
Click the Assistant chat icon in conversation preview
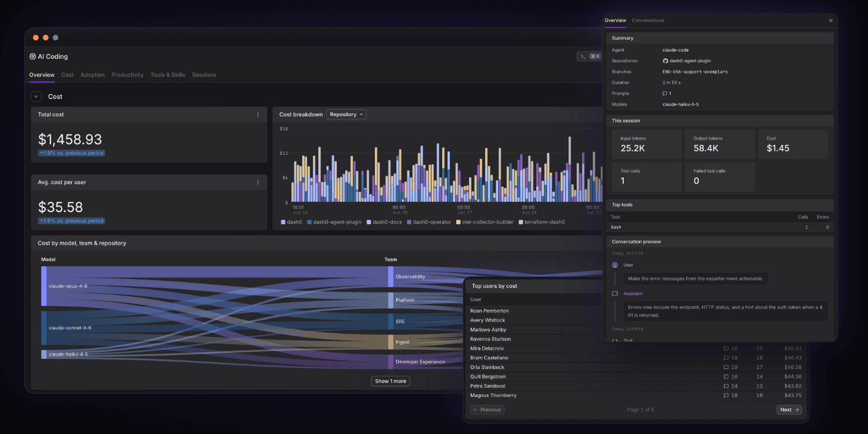[x=615, y=293]
